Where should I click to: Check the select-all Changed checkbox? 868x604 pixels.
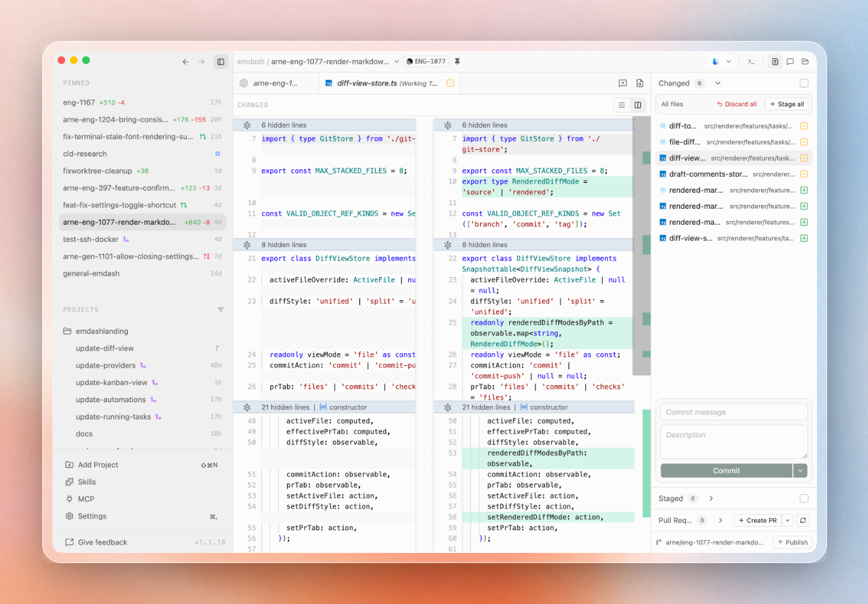point(804,83)
